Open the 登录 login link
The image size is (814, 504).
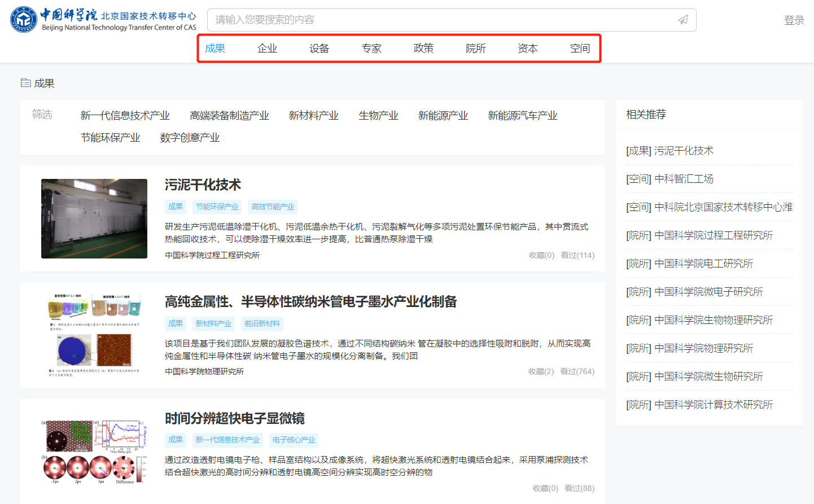(x=794, y=20)
